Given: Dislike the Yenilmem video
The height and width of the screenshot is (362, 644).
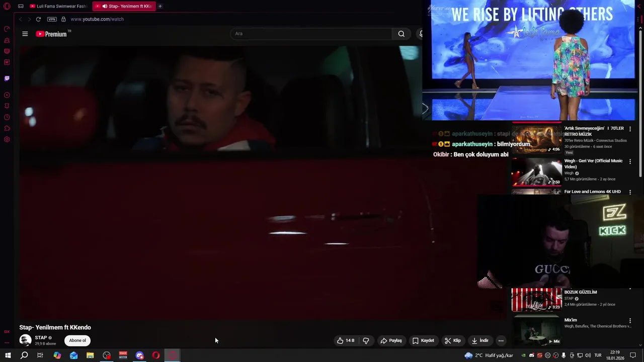Looking at the screenshot, I should [366, 340].
